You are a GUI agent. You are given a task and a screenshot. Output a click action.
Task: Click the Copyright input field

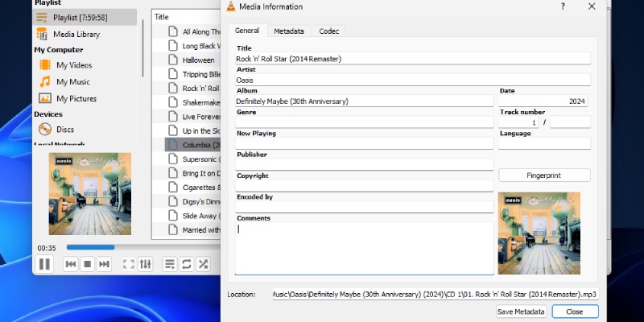[365, 186]
